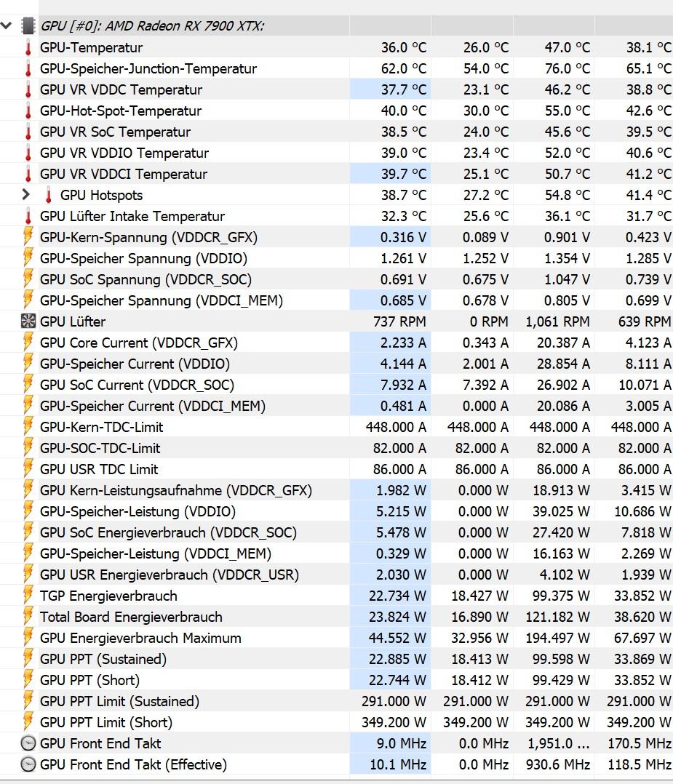673x784 pixels.
Task: Click lightning icon beside GPU PPT Limit (Short)
Action: (x=28, y=722)
